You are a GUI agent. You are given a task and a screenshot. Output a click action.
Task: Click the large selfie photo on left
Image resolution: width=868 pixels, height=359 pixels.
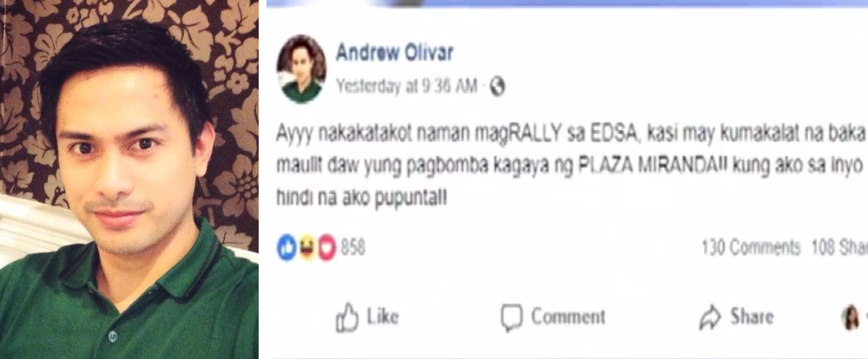(x=129, y=179)
